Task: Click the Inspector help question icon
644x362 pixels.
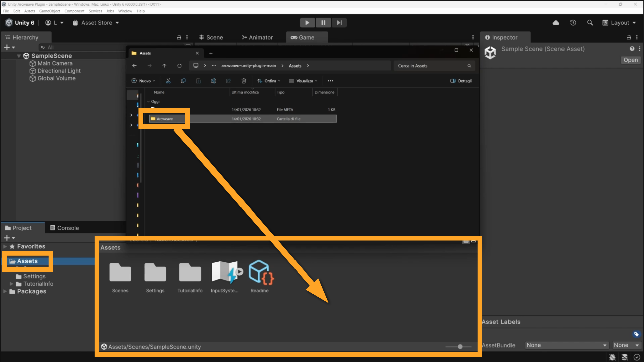Action: pyautogui.click(x=632, y=49)
